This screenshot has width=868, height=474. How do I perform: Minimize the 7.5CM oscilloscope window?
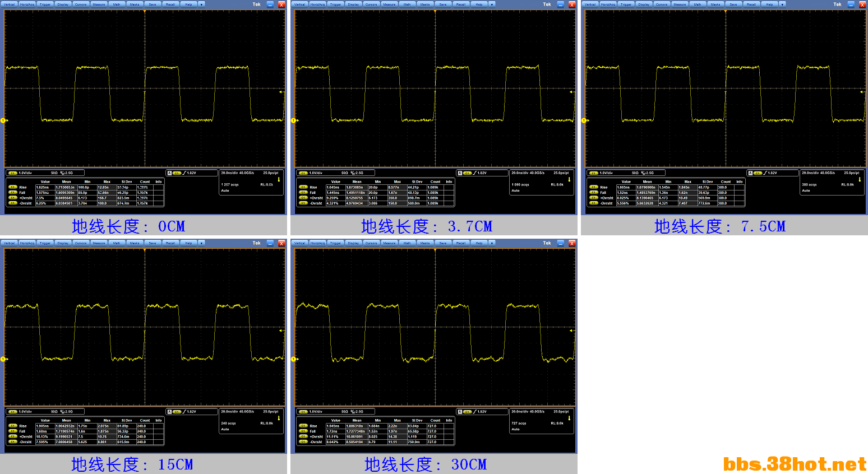tap(851, 4)
